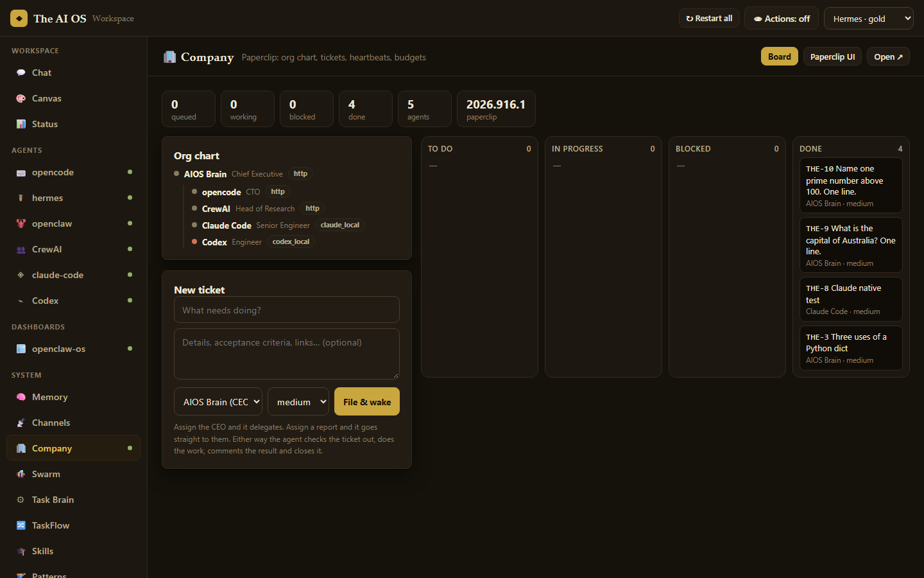The width and height of the screenshot is (924, 578).
Task: Open the Hermes · gold theme dropdown
Action: coord(868,19)
